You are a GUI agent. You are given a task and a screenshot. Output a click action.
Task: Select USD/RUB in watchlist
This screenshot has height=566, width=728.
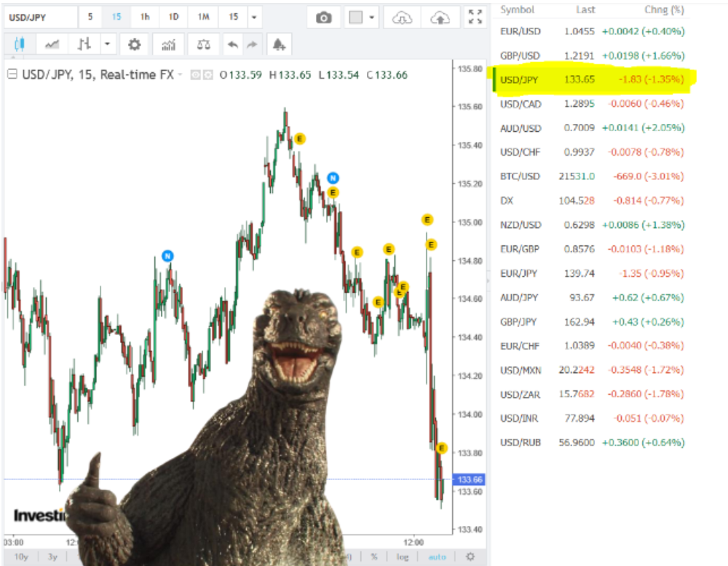click(592, 442)
